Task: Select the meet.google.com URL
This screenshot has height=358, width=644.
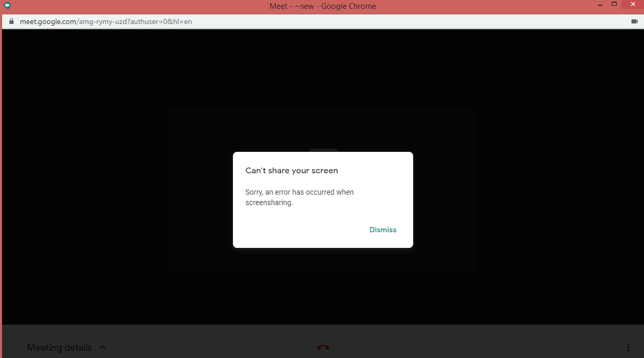Action: [x=104, y=21]
